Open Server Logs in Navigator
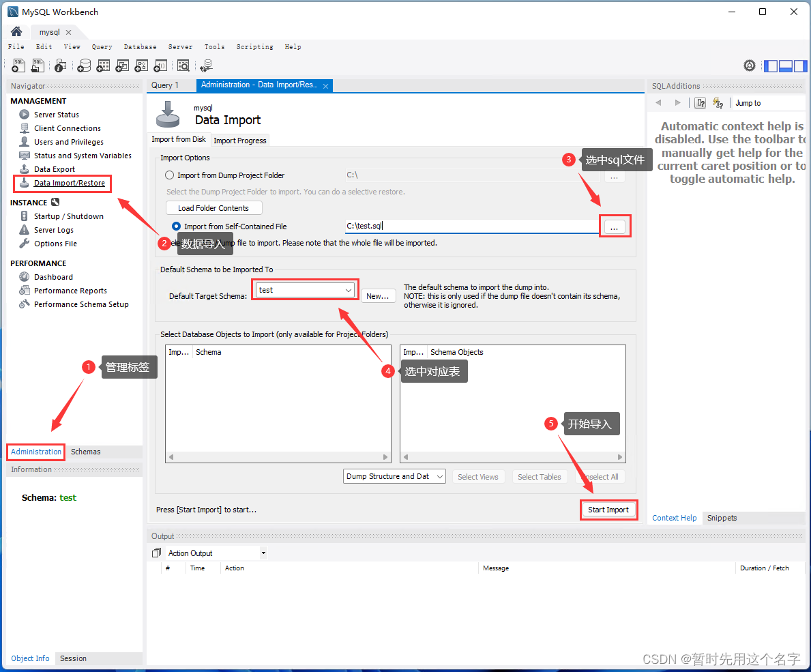Viewport: 811px width, 672px height. 54,230
